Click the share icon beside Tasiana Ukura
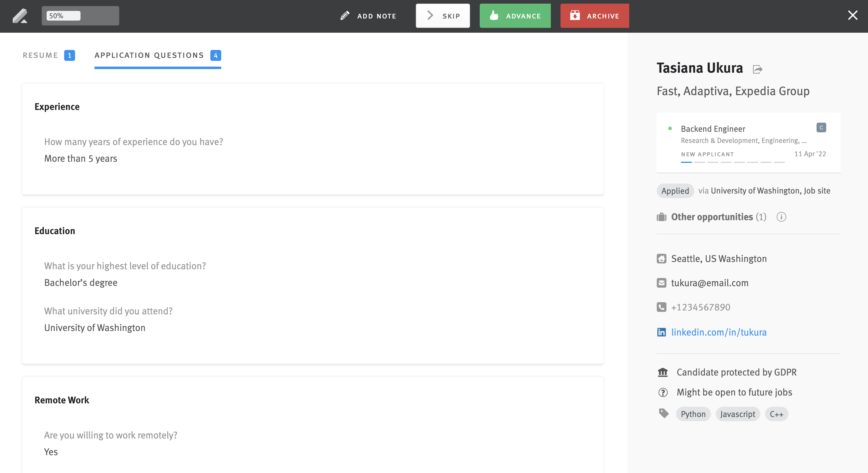Viewport: 868px width, 473px height. pyautogui.click(x=758, y=69)
